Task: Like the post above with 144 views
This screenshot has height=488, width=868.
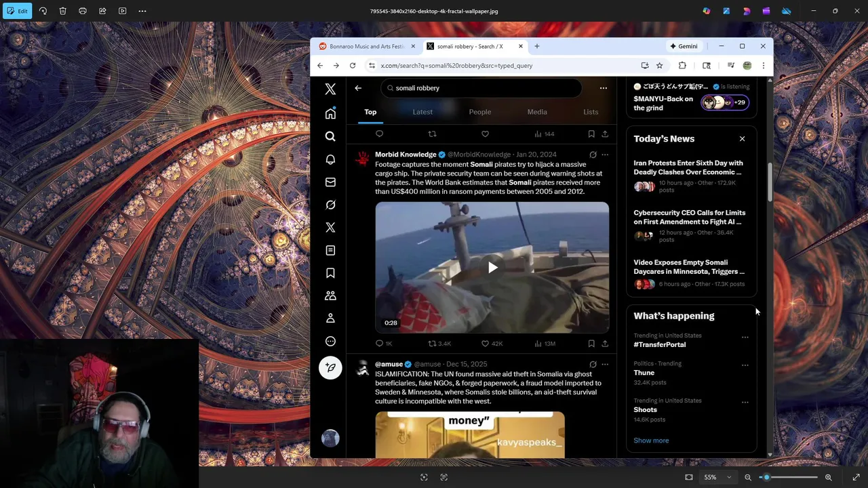Action: [485, 134]
